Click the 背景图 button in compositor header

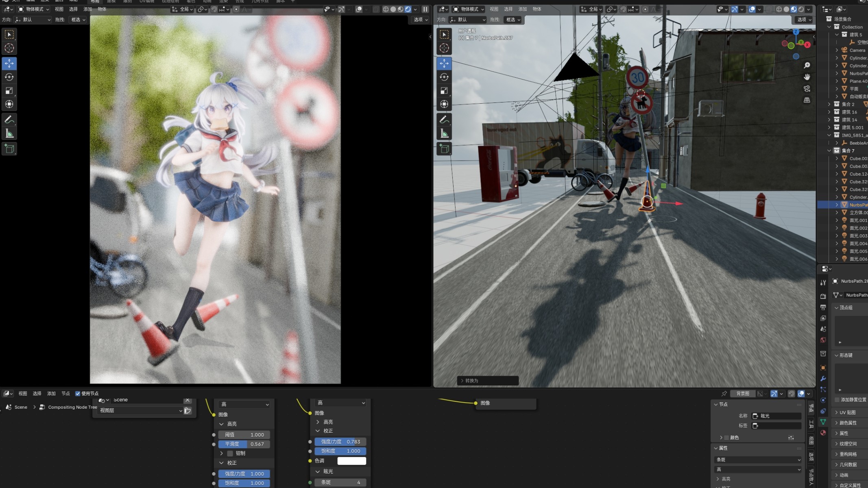pyautogui.click(x=742, y=393)
